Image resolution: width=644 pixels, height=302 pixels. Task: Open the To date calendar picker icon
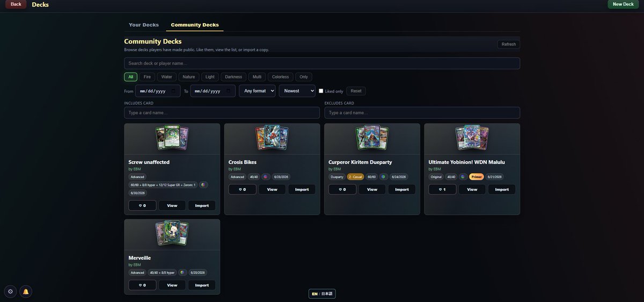tap(228, 91)
